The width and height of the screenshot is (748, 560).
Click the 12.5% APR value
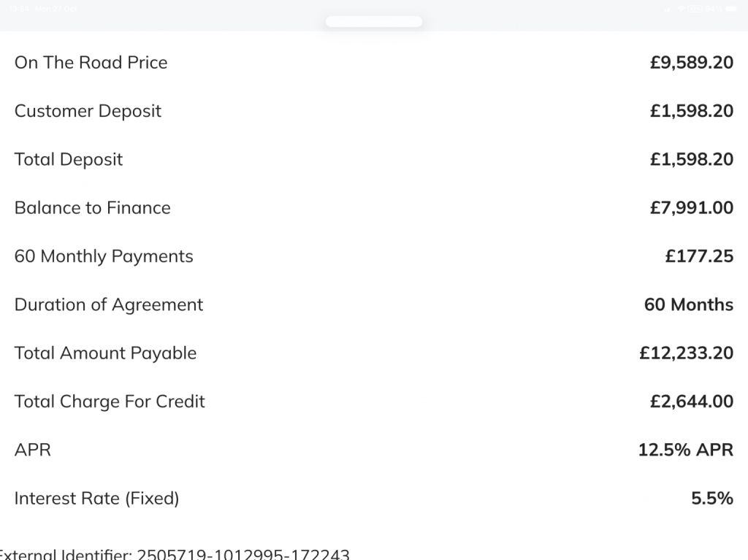(685, 450)
